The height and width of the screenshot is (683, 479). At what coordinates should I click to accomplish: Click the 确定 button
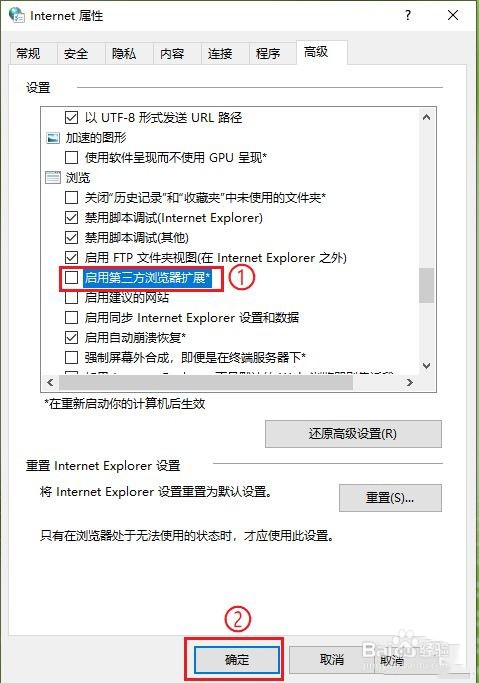236,659
